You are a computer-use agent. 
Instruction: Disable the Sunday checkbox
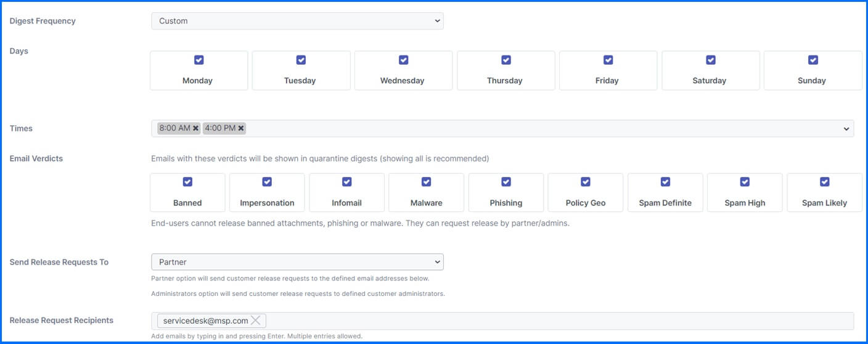point(813,60)
